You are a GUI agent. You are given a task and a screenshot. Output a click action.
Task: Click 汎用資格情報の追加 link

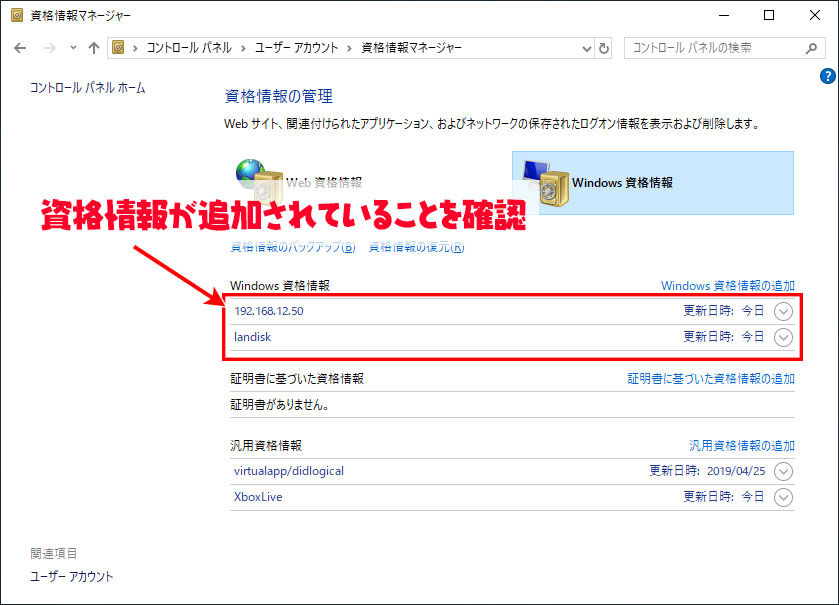tap(742, 446)
